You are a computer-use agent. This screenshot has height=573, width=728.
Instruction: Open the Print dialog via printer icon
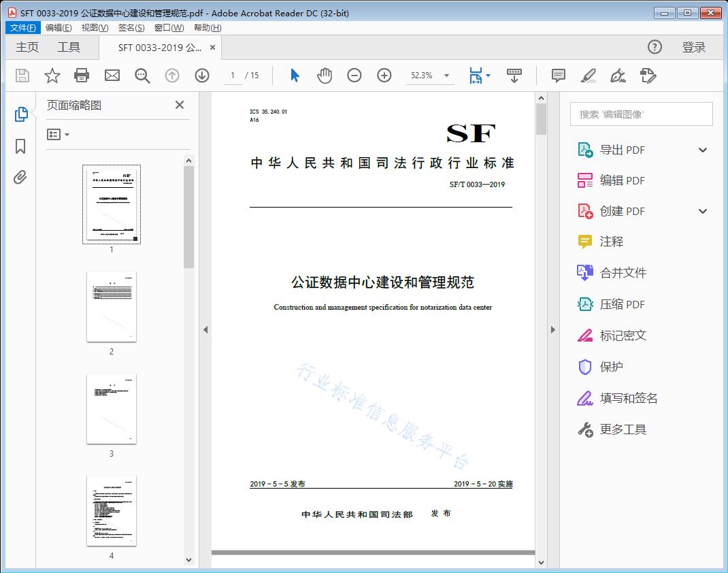tap(82, 76)
